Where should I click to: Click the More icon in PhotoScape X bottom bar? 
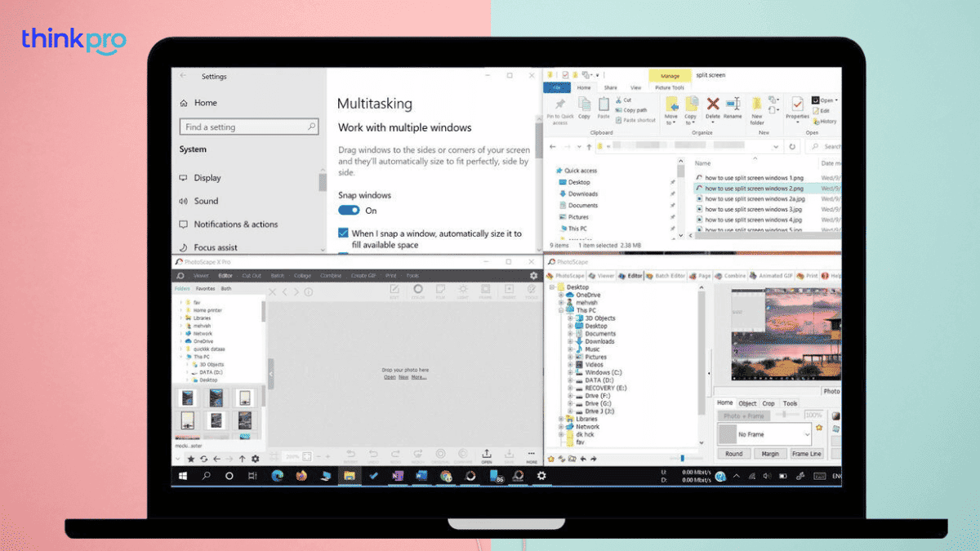click(x=532, y=455)
